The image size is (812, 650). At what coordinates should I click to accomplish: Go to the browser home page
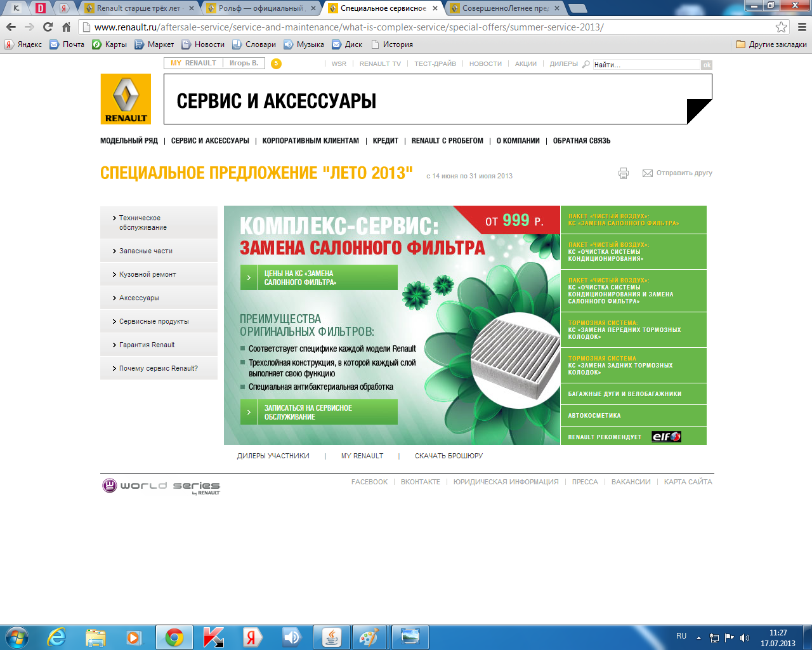pyautogui.click(x=66, y=27)
